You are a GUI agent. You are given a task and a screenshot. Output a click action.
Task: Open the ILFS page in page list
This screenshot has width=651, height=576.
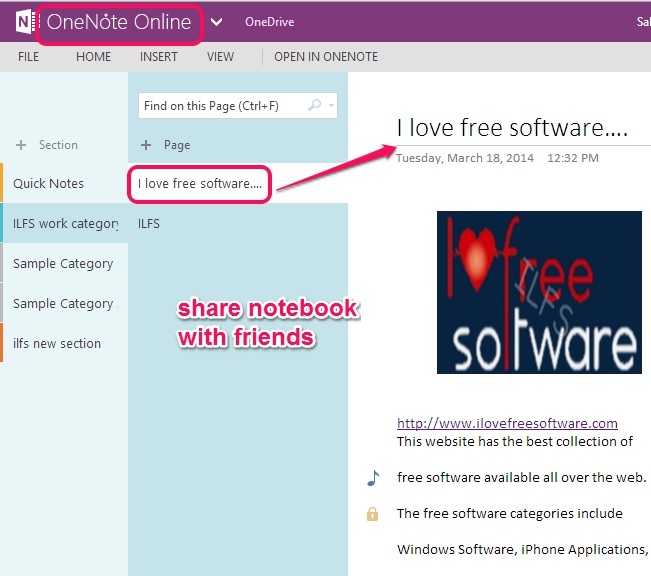[x=238, y=223]
